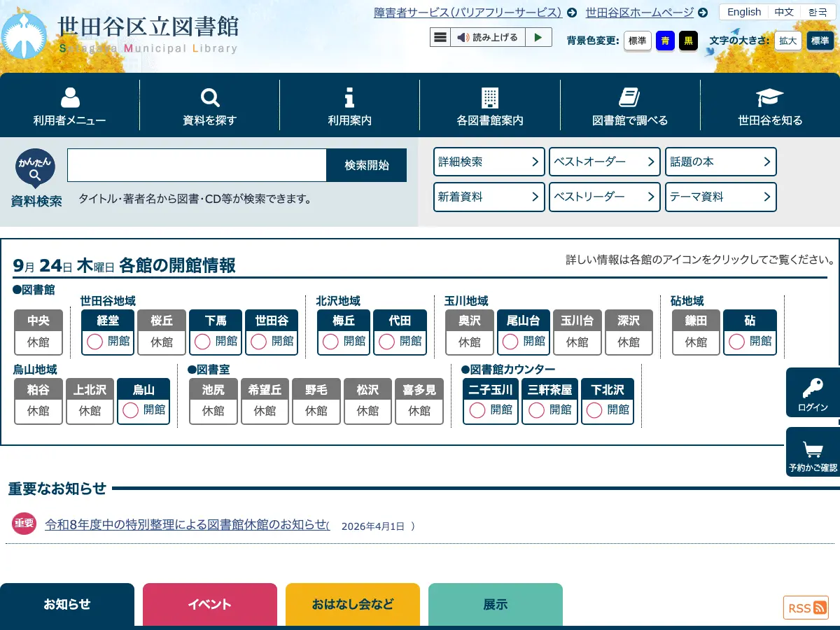Select the 展示 tab
The width and height of the screenshot is (840, 630).
pyautogui.click(x=496, y=605)
